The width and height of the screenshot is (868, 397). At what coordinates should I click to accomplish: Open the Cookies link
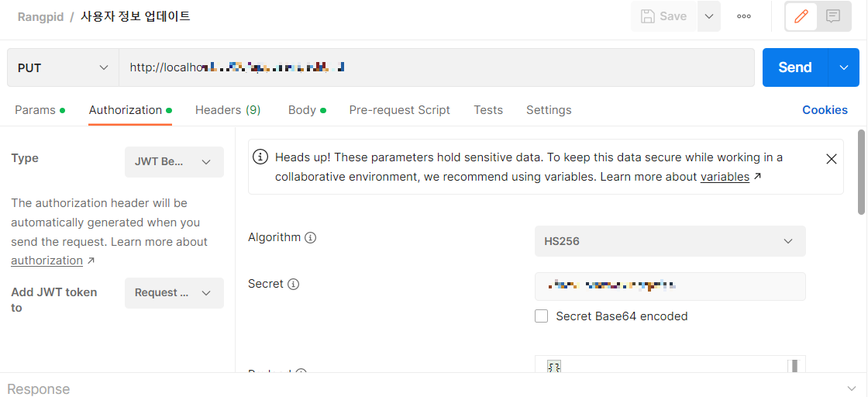pos(825,109)
